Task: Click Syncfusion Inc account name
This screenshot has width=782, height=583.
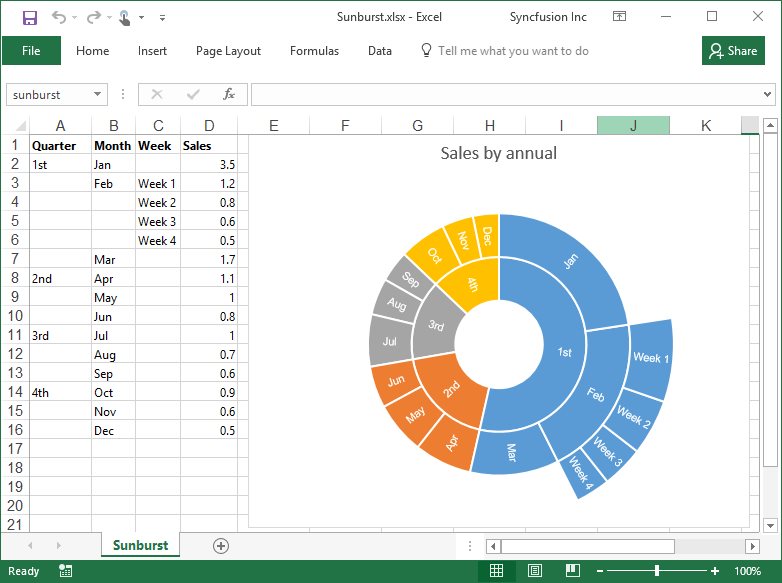Action: pyautogui.click(x=548, y=17)
